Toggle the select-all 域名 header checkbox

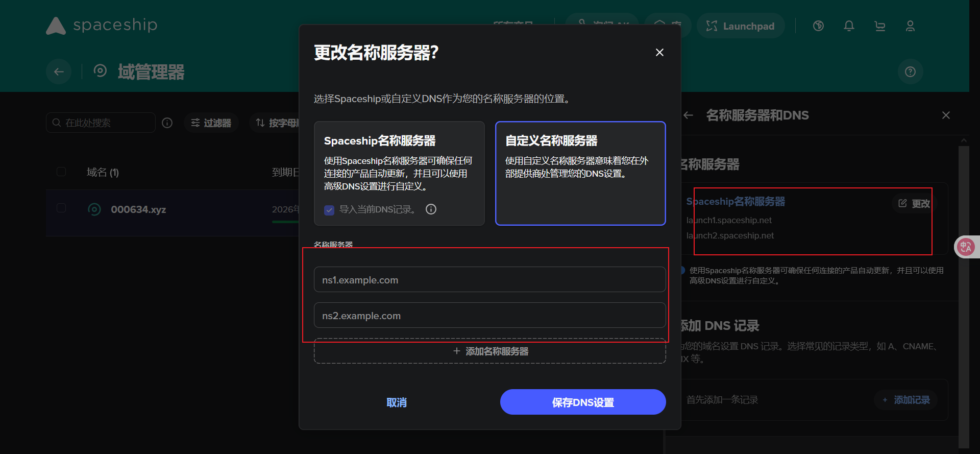pyautogui.click(x=61, y=172)
